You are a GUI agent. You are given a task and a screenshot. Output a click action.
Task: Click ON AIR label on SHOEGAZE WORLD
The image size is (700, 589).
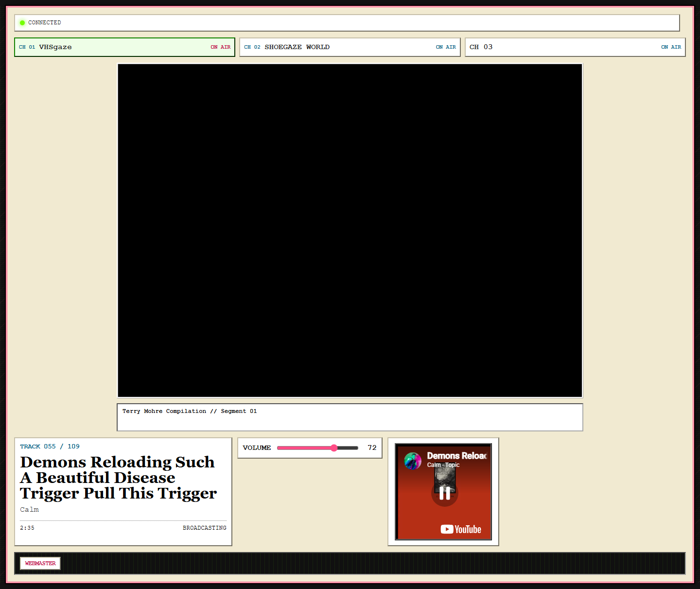pyautogui.click(x=446, y=47)
